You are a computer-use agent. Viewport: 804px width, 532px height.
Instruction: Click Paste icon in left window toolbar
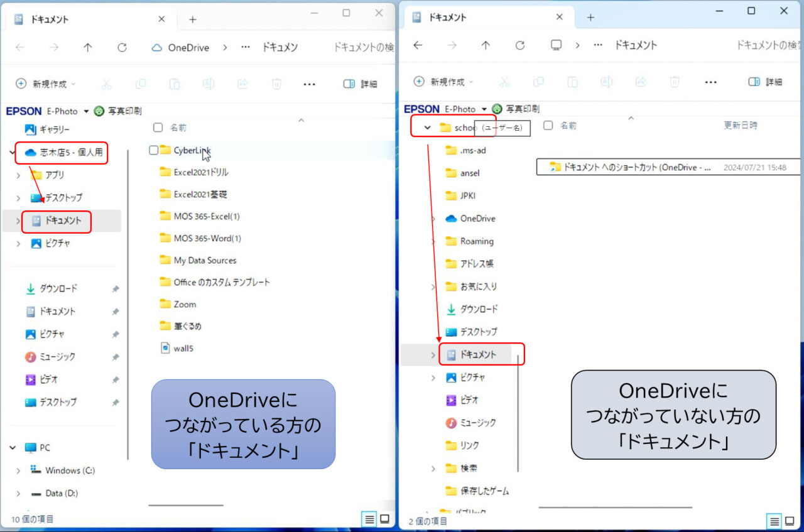(x=175, y=84)
